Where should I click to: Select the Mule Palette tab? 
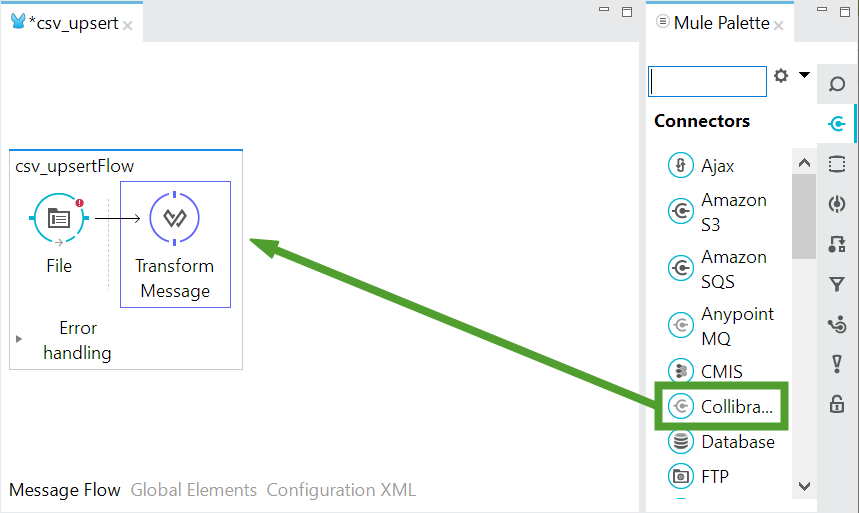pos(720,23)
